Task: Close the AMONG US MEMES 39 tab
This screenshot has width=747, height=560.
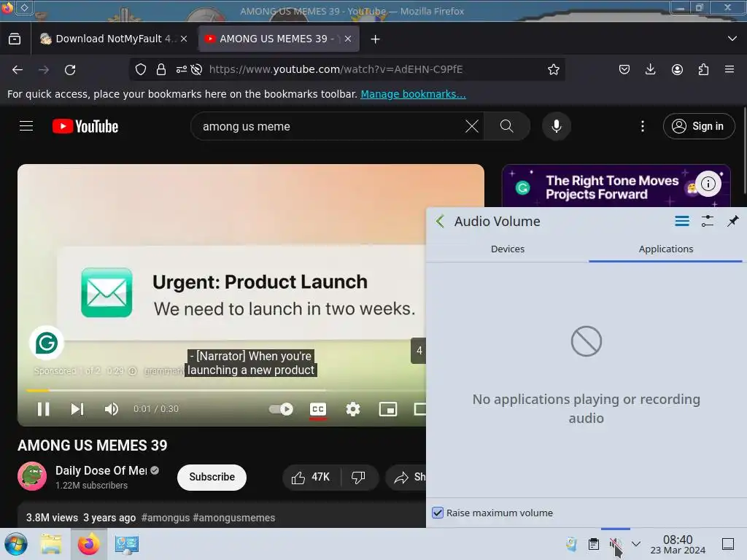Action: [x=348, y=39]
